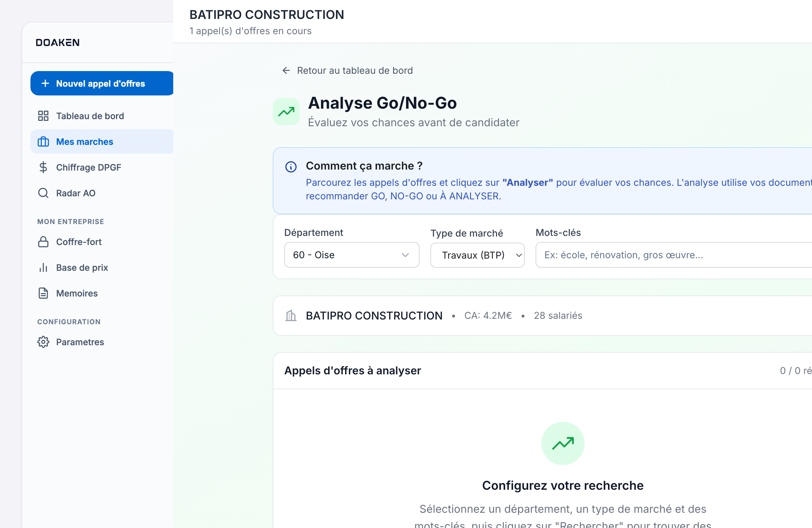The width and height of the screenshot is (812, 528).
Task: Click the back arrow near Retour au tableau
Action: [286, 70]
